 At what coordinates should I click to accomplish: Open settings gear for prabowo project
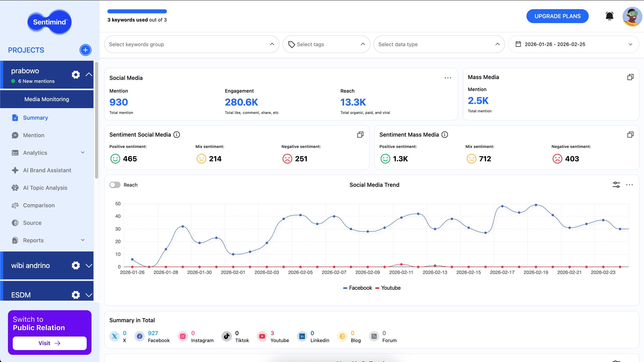pos(76,75)
